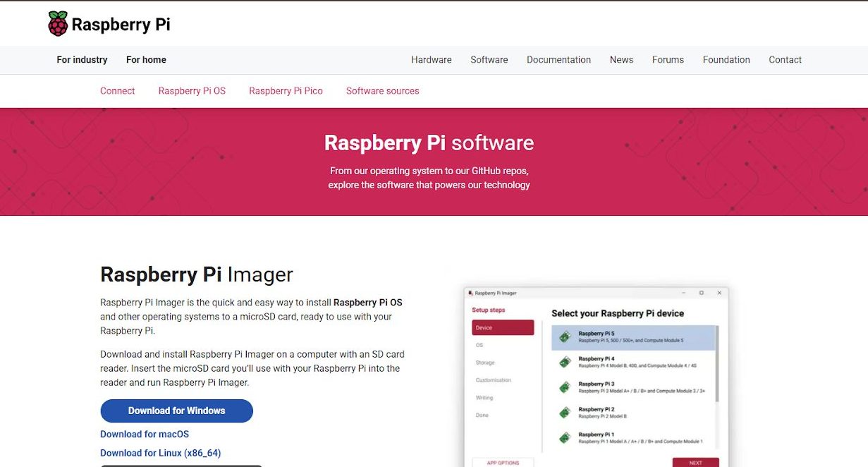This screenshot has height=467, width=868.
Task: Go to the Documentation page
Action: pyautogui.click(x=558, y=60)
